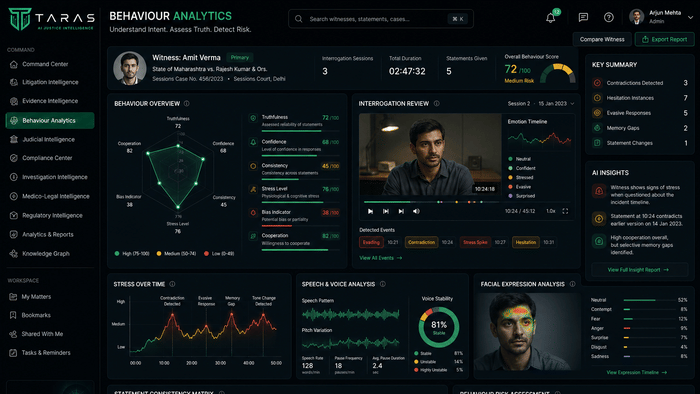Click the Export Report button
Screen dimensions: 700x394
(664, 39)
